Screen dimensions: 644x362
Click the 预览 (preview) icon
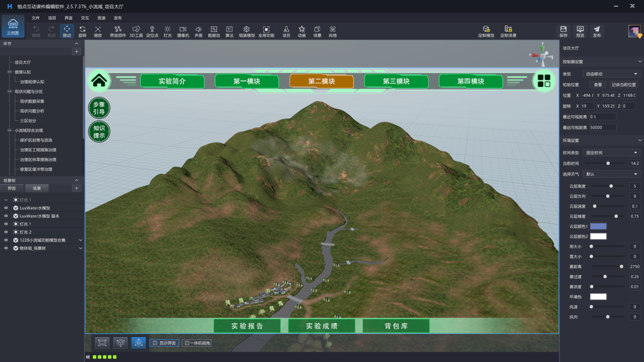580,31
